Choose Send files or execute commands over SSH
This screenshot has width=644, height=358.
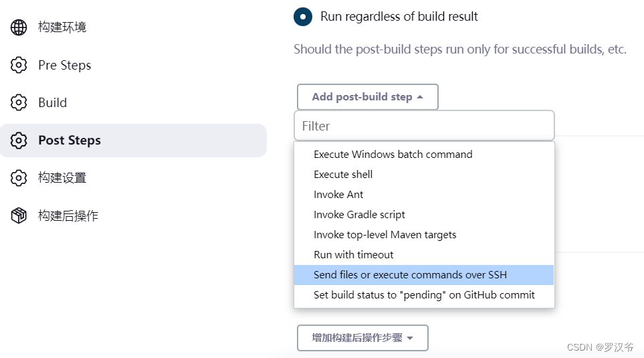[x=410, y=274]
